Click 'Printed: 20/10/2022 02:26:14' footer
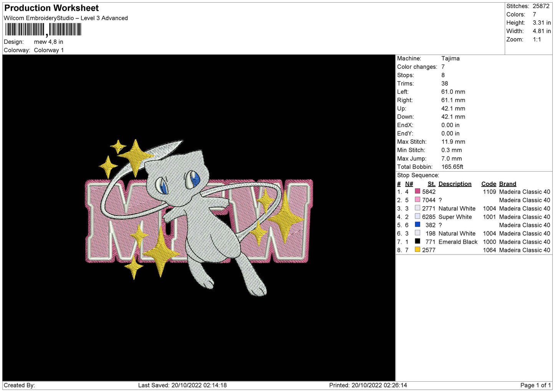 [368, 385]
